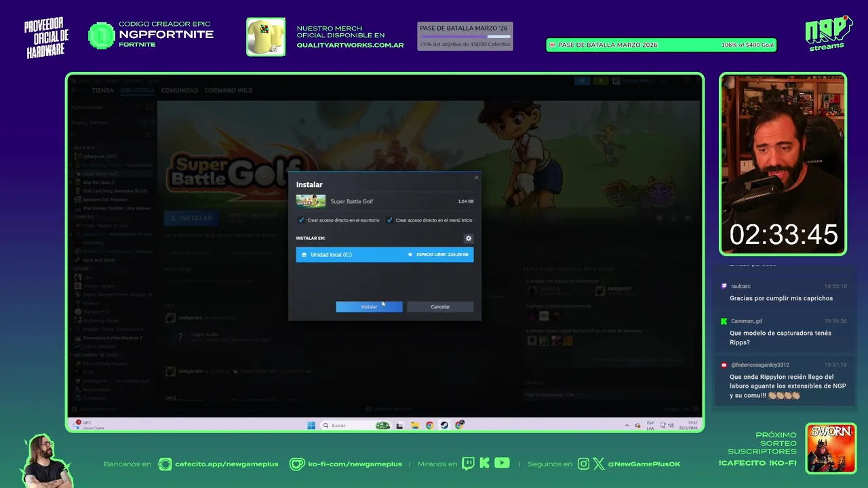868x488 pixels.
Task: Click the Super Battle Golf thumbnail in dialog
Action: click(x=311, y=201)
